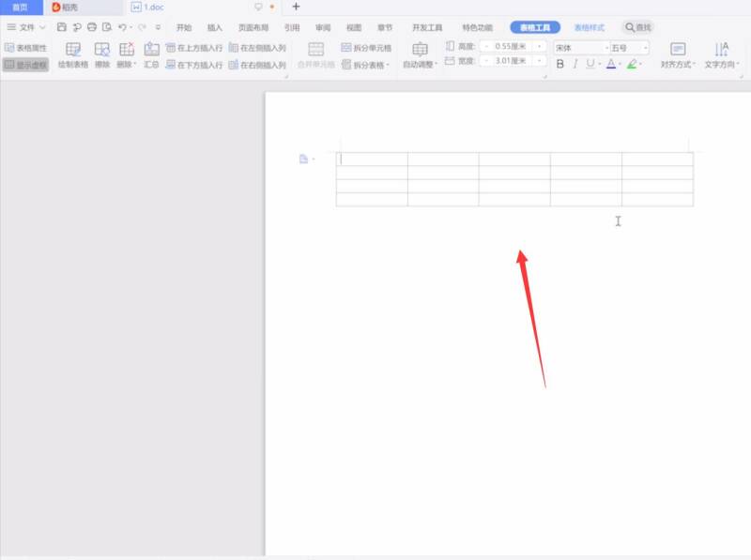Click 在左侧插入列 insert column left
Viewport: 751px width, 560px height.
257,48
